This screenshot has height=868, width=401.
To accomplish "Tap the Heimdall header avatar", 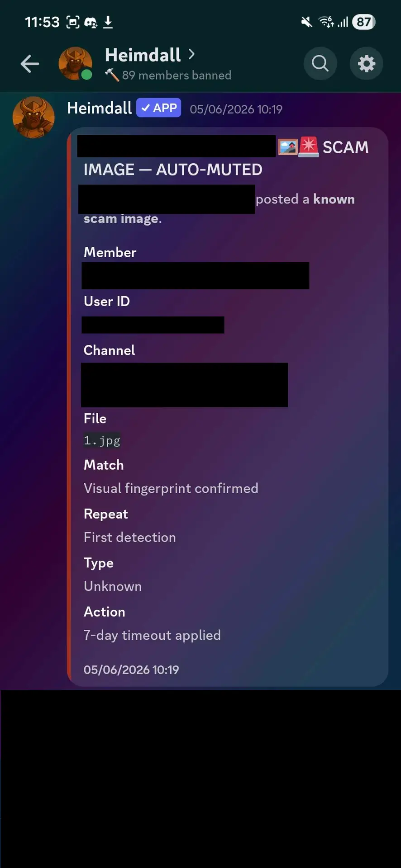I will [75, 63].
